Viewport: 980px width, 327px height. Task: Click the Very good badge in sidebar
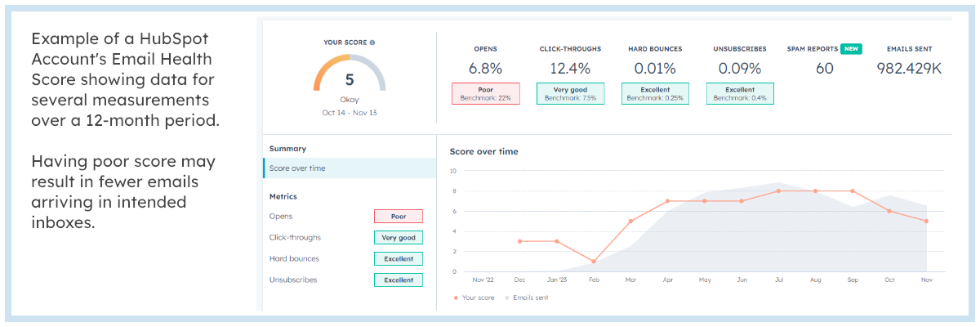399,238
